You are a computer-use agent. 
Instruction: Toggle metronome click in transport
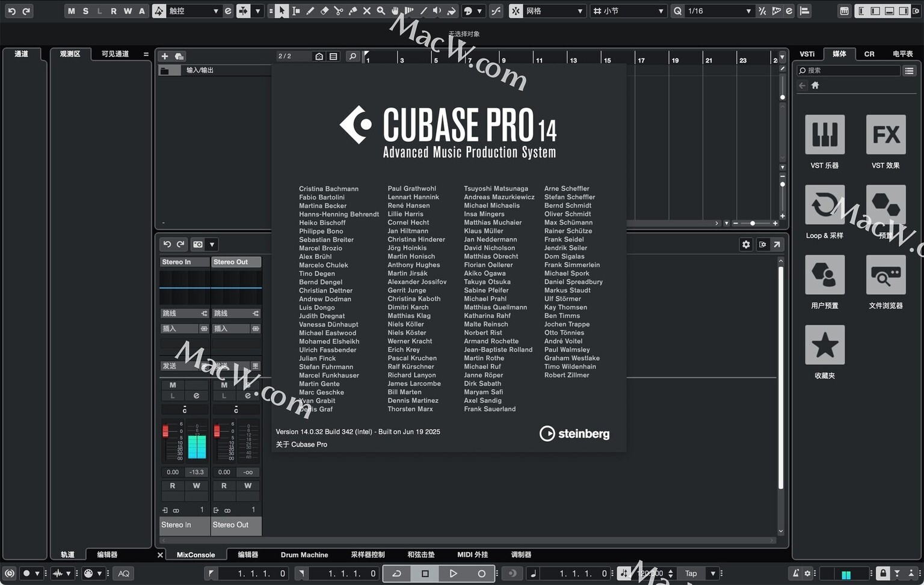point(795,574)
